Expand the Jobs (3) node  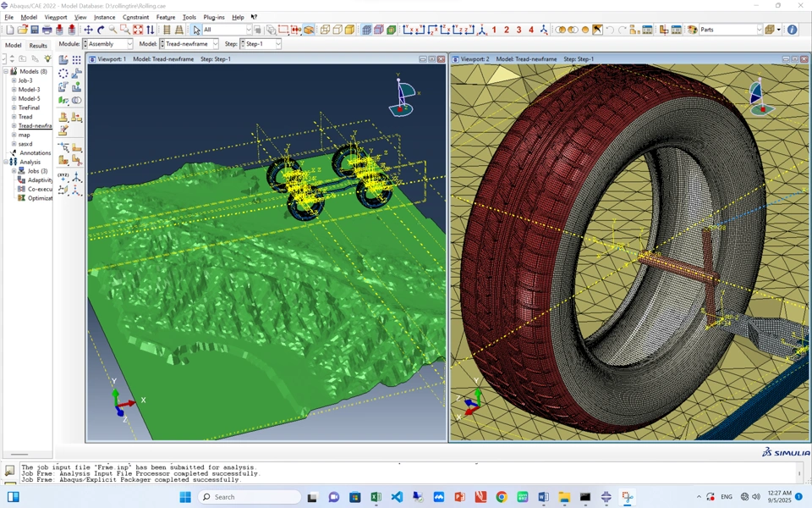[x=14, y=170]
